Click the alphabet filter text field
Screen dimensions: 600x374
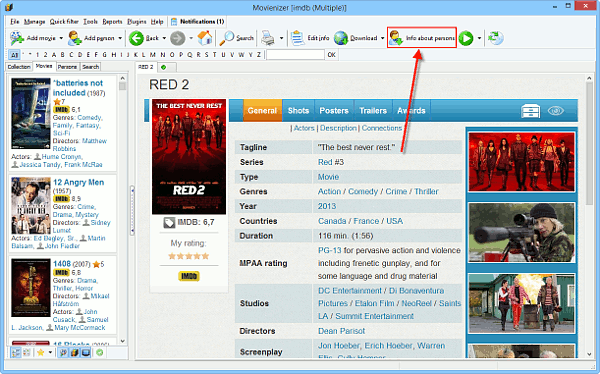tap(295, 55)
